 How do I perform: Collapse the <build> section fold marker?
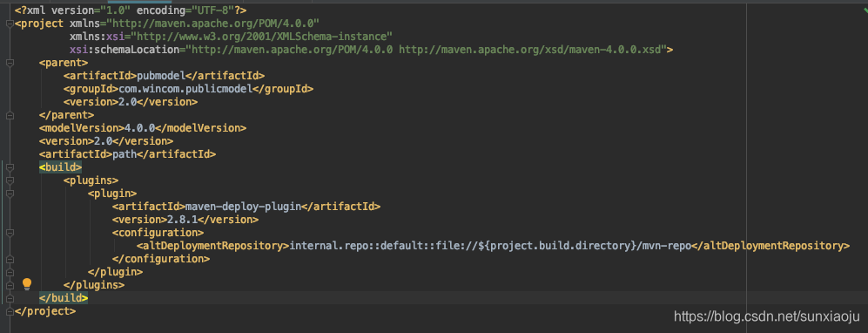coord(10,167)
